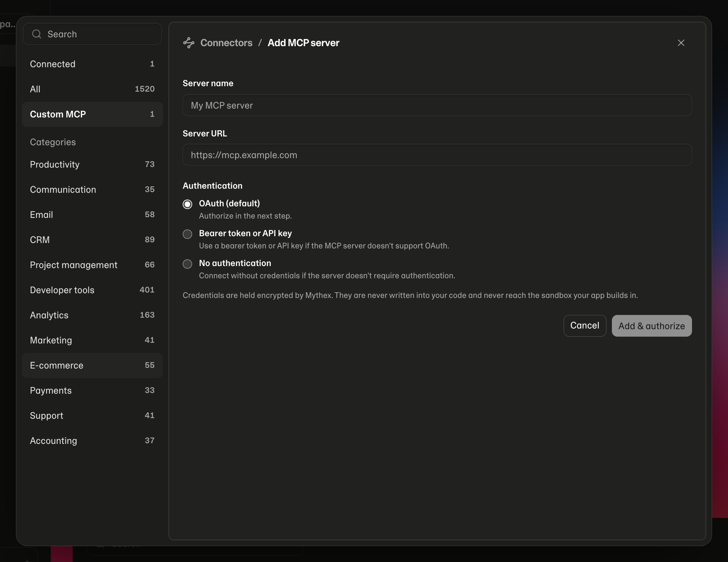Click the Connectors plug icon in the header
Viewport: 728px width, 562px height.
click(189, 43)
